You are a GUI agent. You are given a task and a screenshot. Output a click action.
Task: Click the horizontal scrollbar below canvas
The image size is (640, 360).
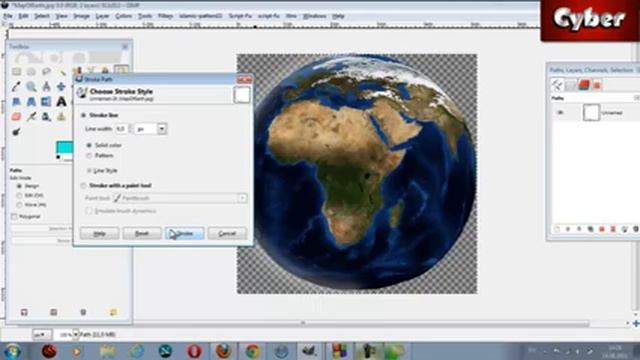302,323
